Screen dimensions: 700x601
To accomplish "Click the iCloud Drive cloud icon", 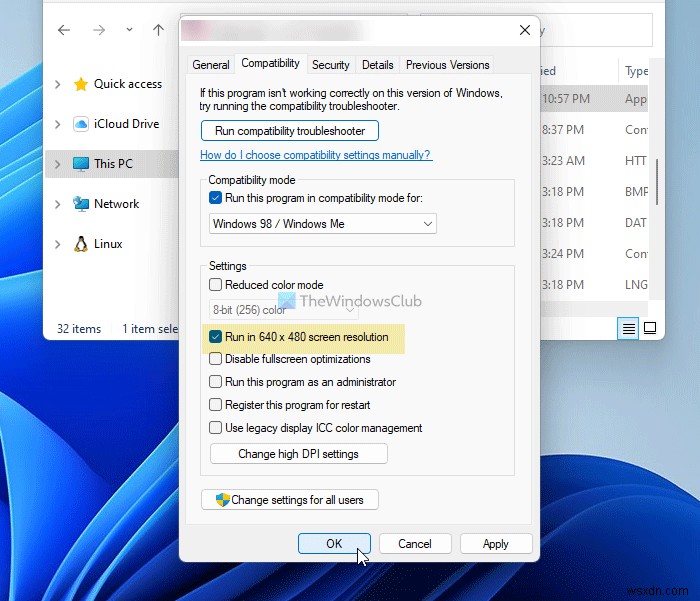I will pyautogui.click(x=80, y=124).
